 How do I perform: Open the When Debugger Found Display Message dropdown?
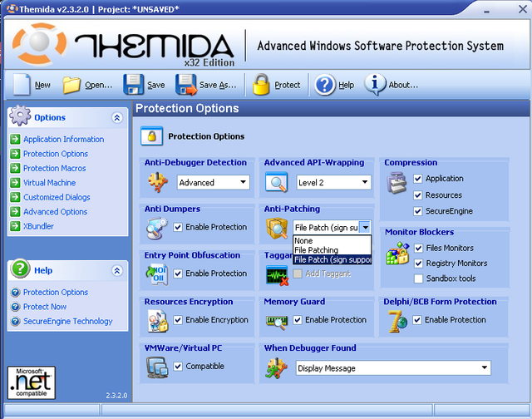pyautogui.click(x=393, y=368)
